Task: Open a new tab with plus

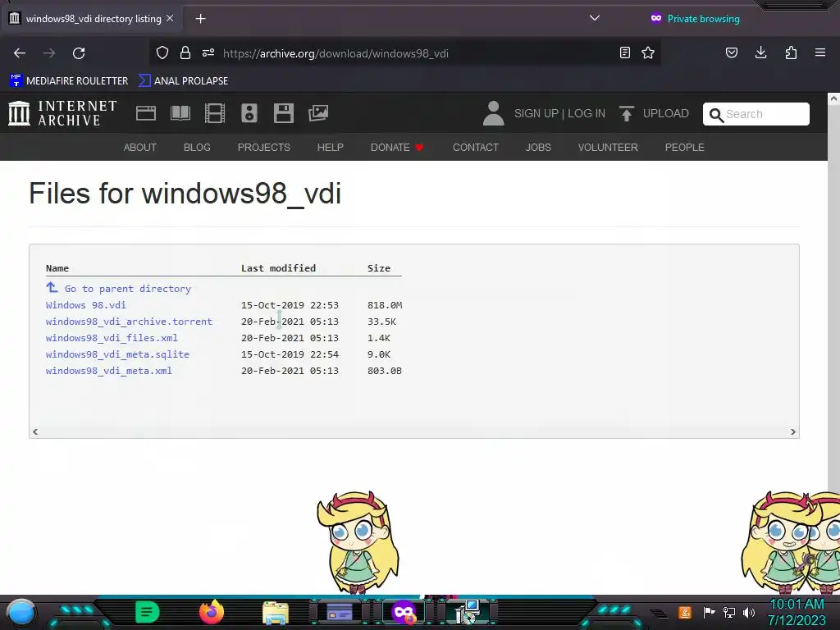Action: point(200,19)
